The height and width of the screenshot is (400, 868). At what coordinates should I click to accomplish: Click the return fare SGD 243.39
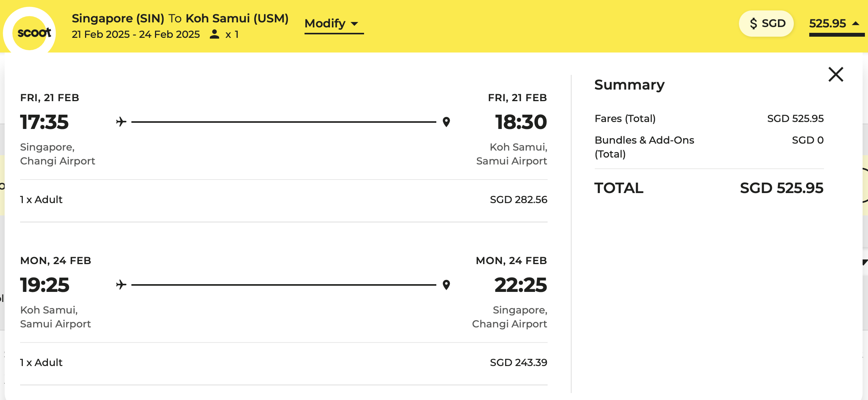518,363
